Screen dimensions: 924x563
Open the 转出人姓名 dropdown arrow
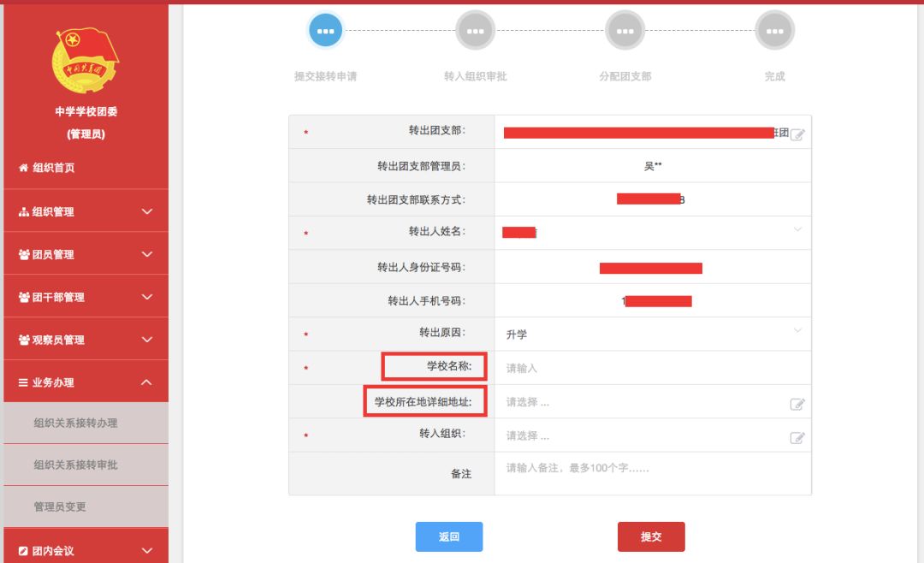click(x=797, y=231)
